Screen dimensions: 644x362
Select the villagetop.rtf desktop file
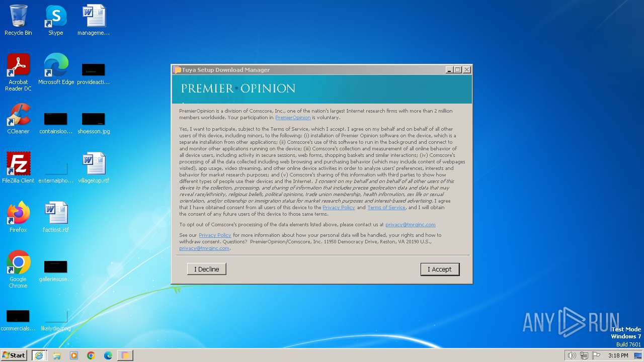point(94,168)
